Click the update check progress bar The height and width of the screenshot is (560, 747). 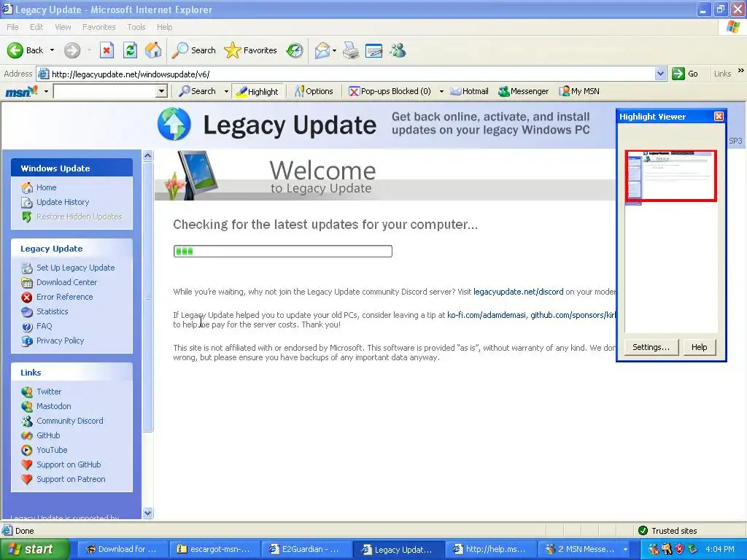pyautogui.click(x=283, y=251)
